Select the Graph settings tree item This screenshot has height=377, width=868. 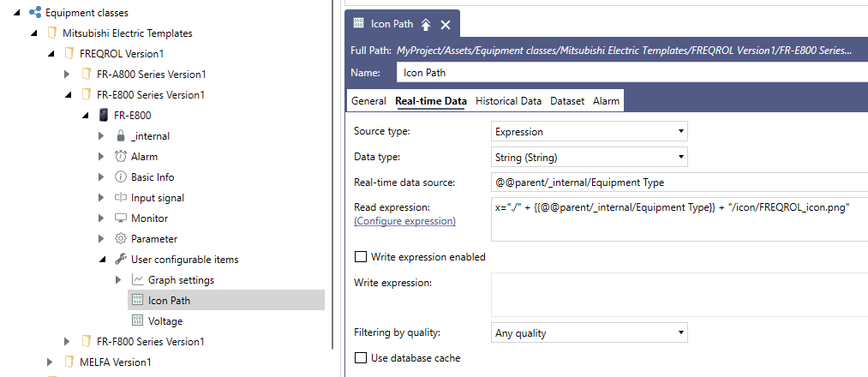[x=181, y=280]
